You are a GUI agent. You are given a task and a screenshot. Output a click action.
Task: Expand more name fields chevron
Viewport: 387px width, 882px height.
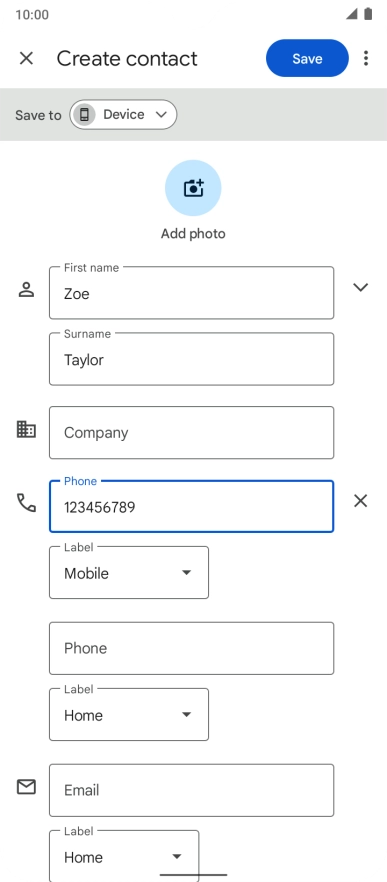[361, 287]
